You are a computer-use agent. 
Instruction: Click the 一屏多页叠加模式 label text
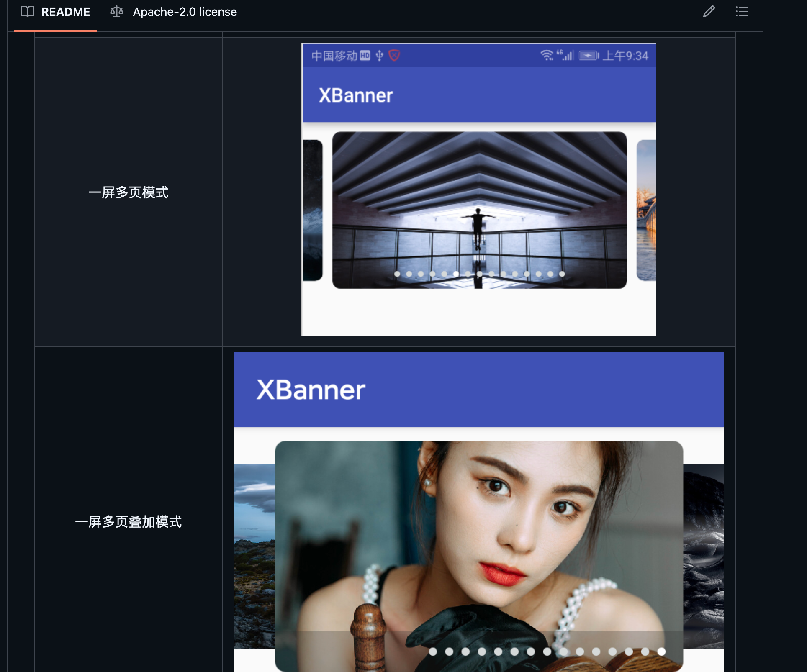(x=128, y=522)
